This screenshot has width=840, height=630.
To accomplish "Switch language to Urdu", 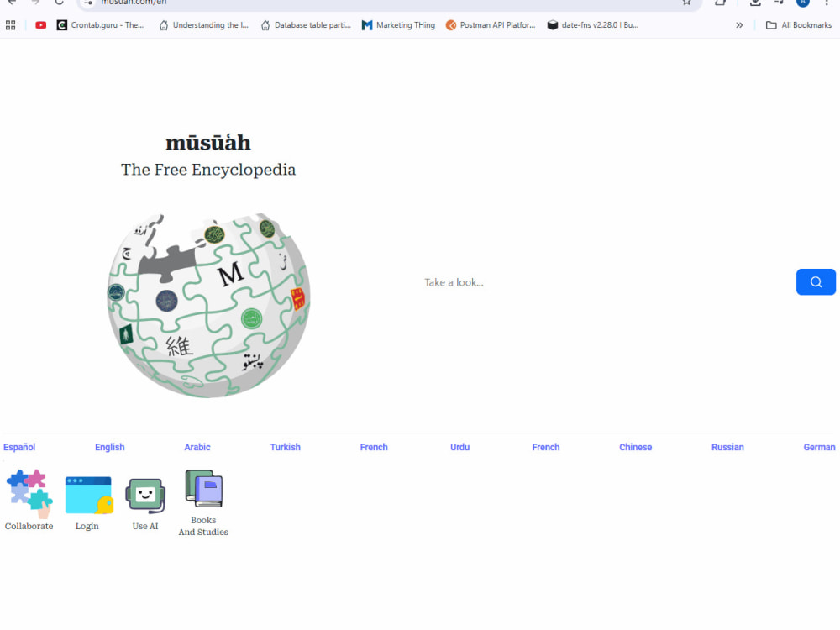I will click(459, 447).
